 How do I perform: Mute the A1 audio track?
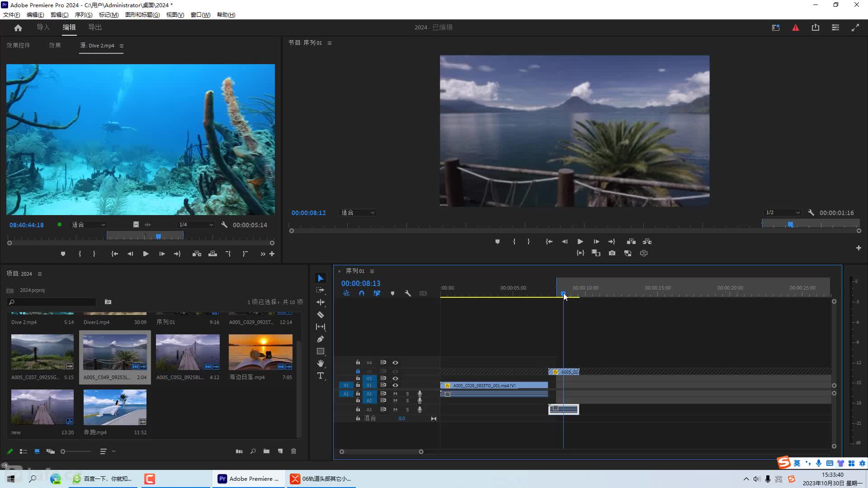395,394
